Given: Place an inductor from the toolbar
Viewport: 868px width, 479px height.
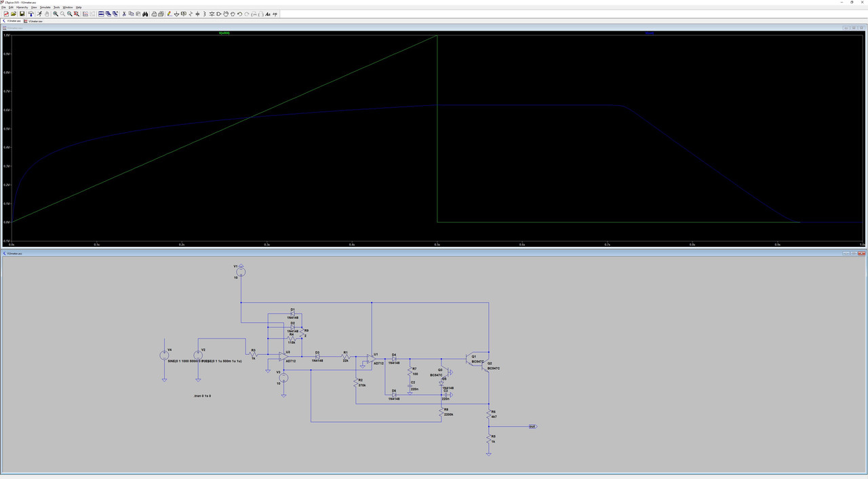Looking at the screenshot, I should 204,14.
